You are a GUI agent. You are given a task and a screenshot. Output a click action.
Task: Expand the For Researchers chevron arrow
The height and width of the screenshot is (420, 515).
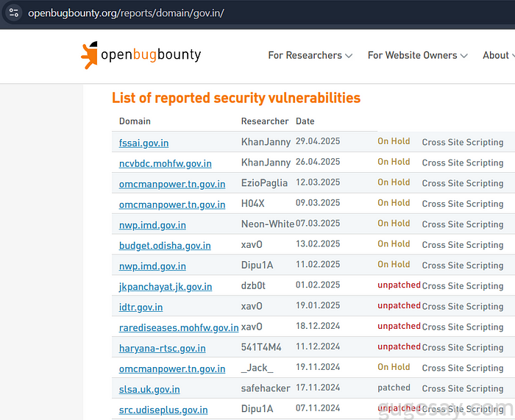coord(349,56)
